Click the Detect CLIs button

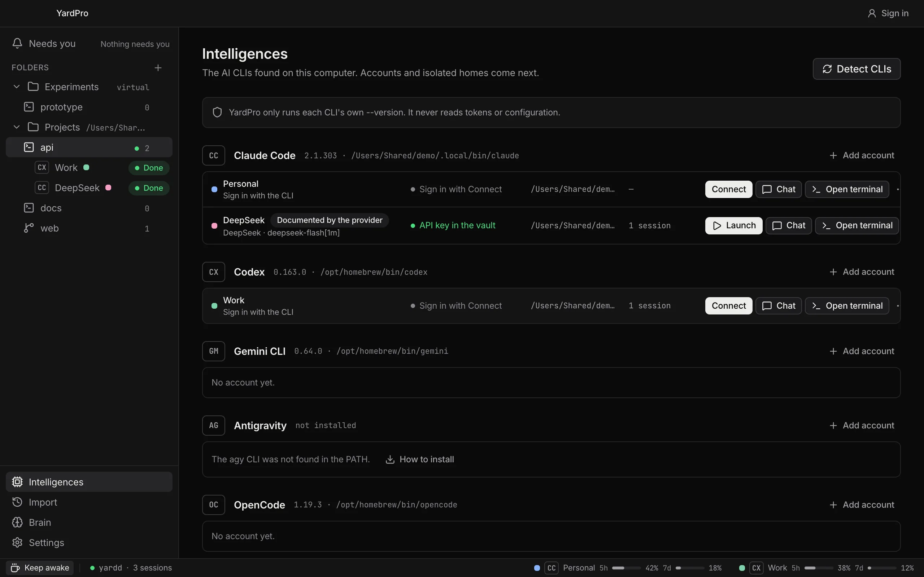[857, 69]
